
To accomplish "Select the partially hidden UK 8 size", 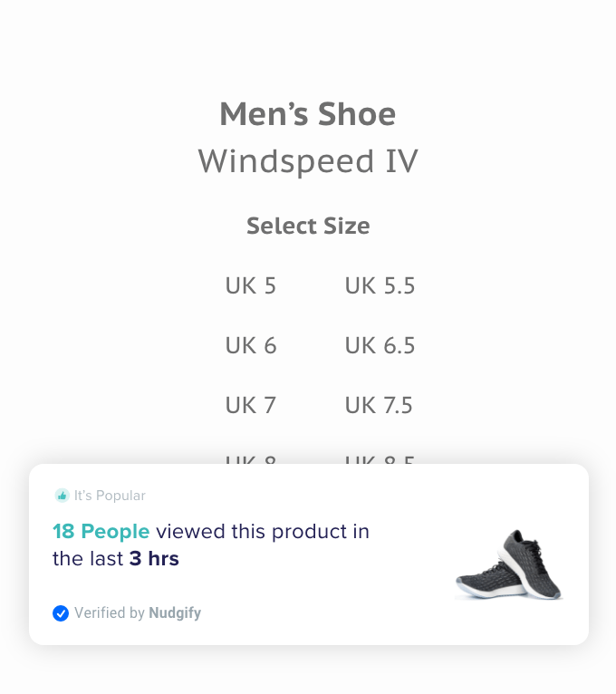I will tap(251, 459).
